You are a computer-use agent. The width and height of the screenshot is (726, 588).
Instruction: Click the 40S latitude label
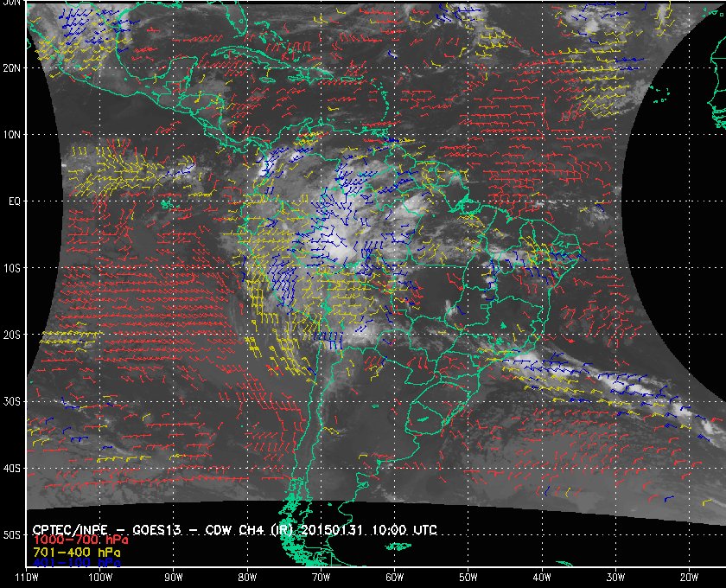(x=12, y=468)
